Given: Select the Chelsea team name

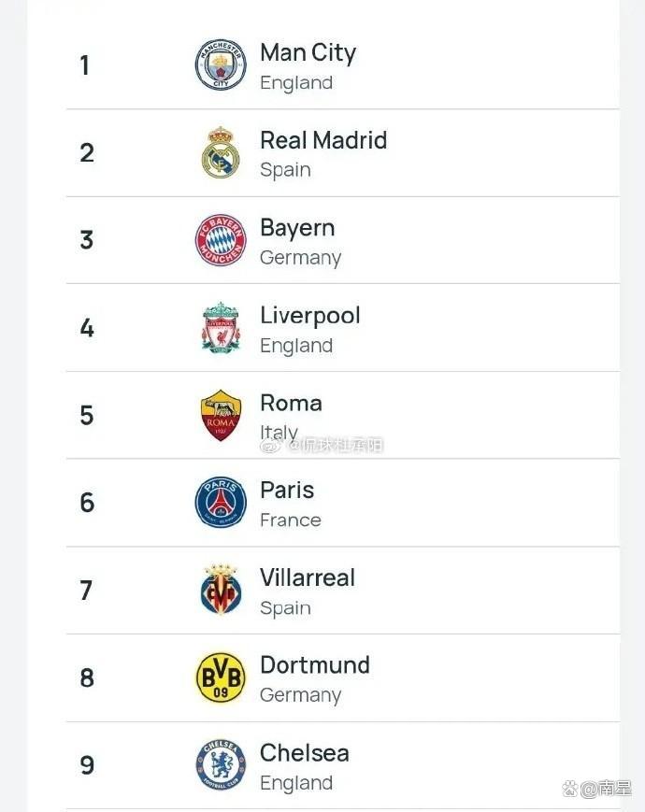Looking at the screenshot, I should (x=304, y=753).
